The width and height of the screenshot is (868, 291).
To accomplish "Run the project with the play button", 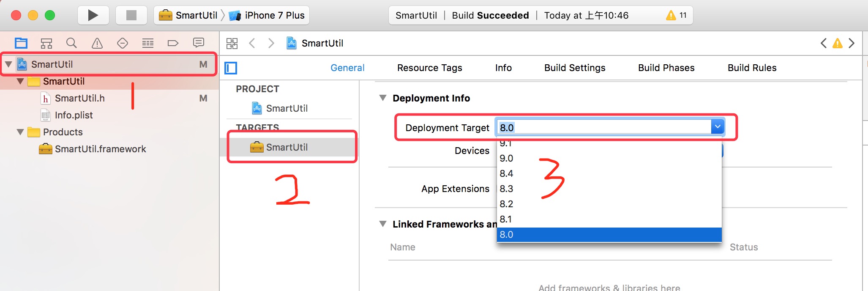I will click(93, 16).
